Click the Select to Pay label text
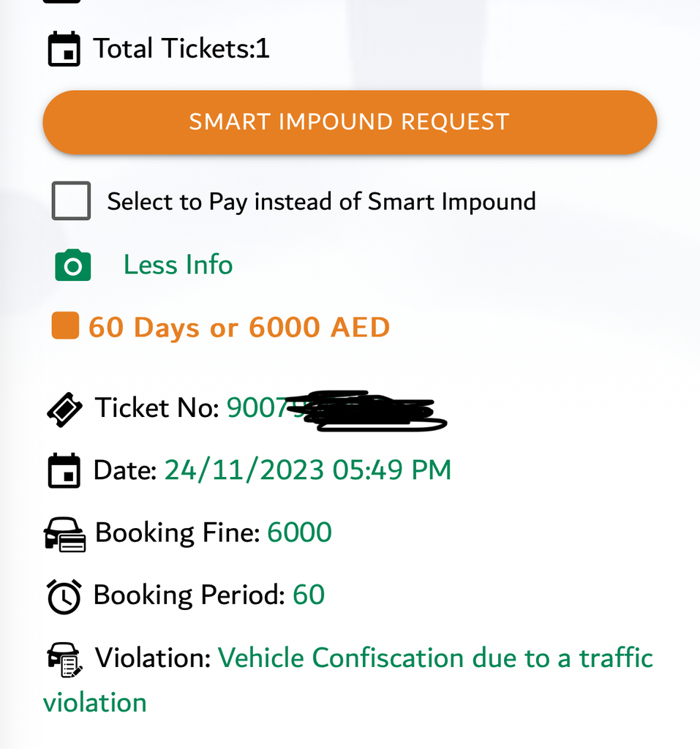The height and width of the screenshot is (749, 700). 321,201
